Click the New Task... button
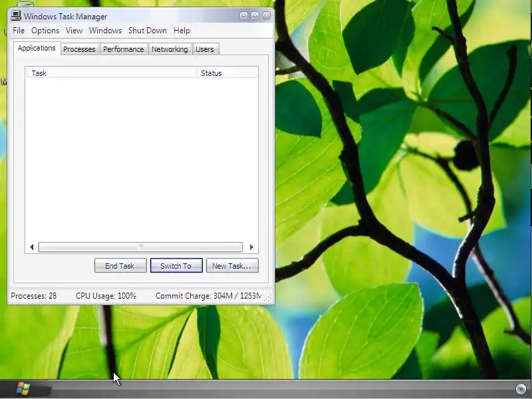This screenshot has width=532, height=399. (x=232, y=265)
